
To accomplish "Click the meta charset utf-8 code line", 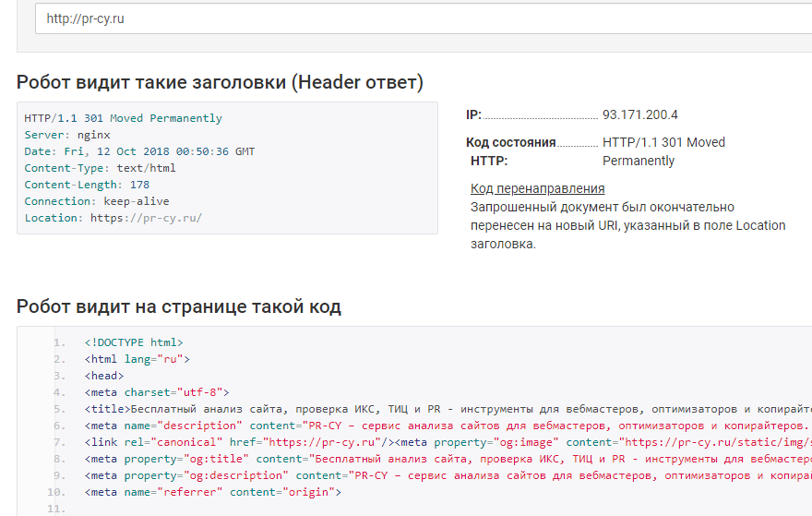I will point(156,392).
